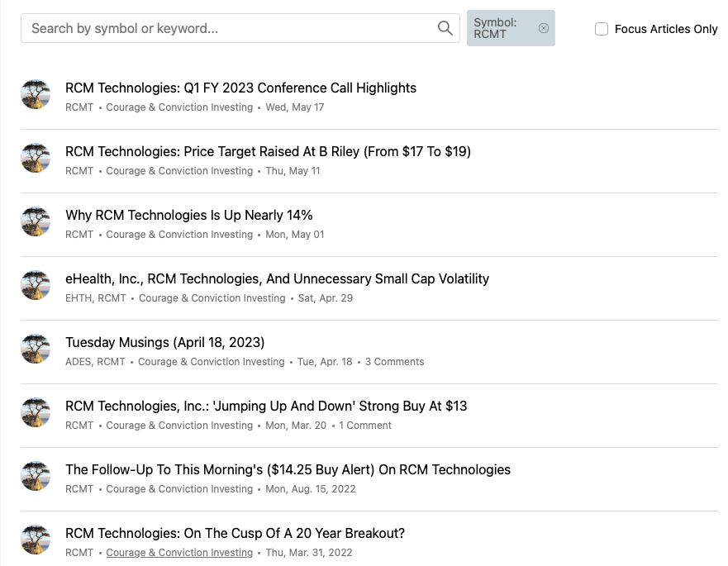Open 'On The Cusp Of A 20 Year Breakout?' article
The height and width of the screenshot is (566, 728).
[235, 534]
